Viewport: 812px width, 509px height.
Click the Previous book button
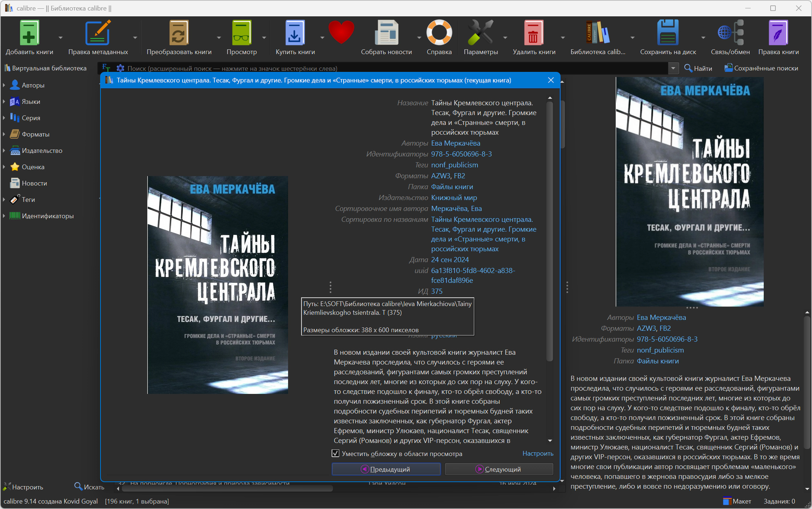coord(386,469)
